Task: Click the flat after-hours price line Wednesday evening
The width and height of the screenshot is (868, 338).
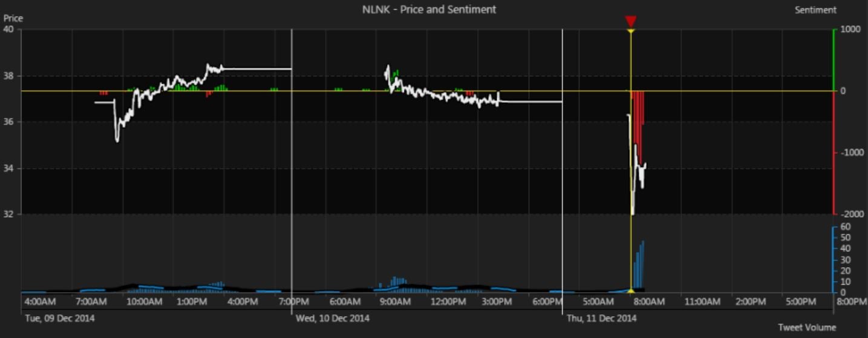Action: coord(530,101)
